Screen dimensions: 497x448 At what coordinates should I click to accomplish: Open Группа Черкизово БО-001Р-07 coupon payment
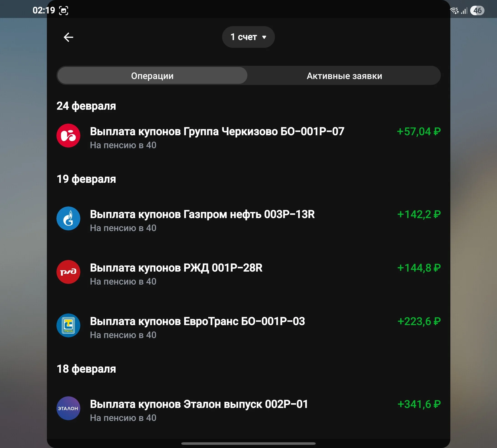(248, 138)
